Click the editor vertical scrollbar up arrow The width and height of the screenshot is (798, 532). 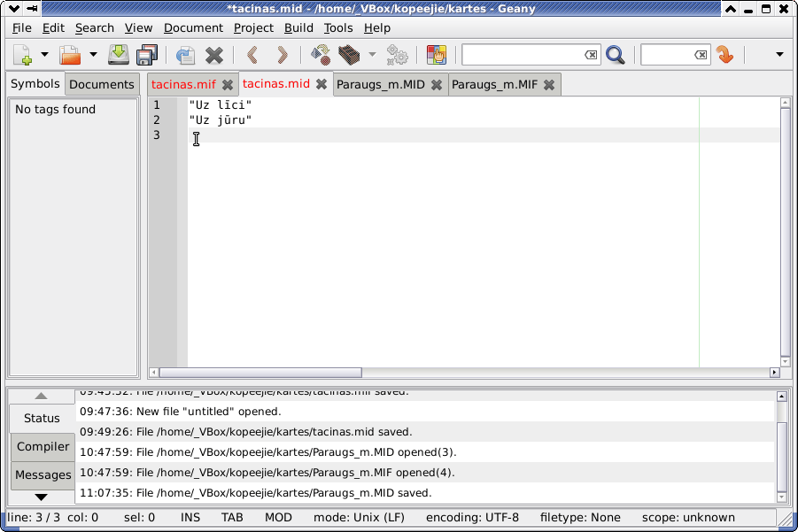tap(786, 103)
